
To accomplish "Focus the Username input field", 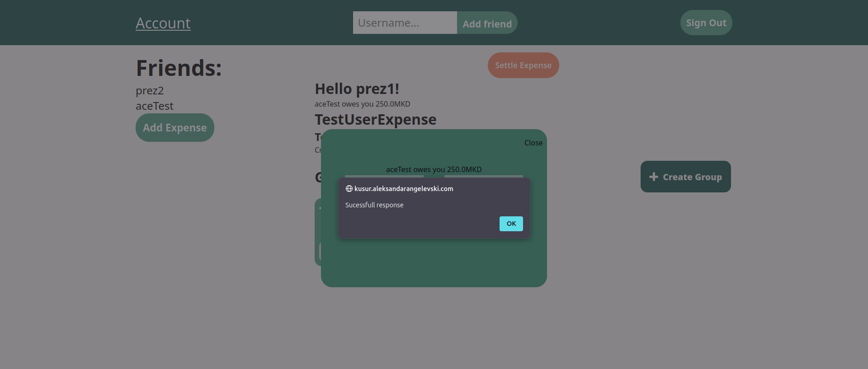I will pyautogui.click(x=405, y=23).
